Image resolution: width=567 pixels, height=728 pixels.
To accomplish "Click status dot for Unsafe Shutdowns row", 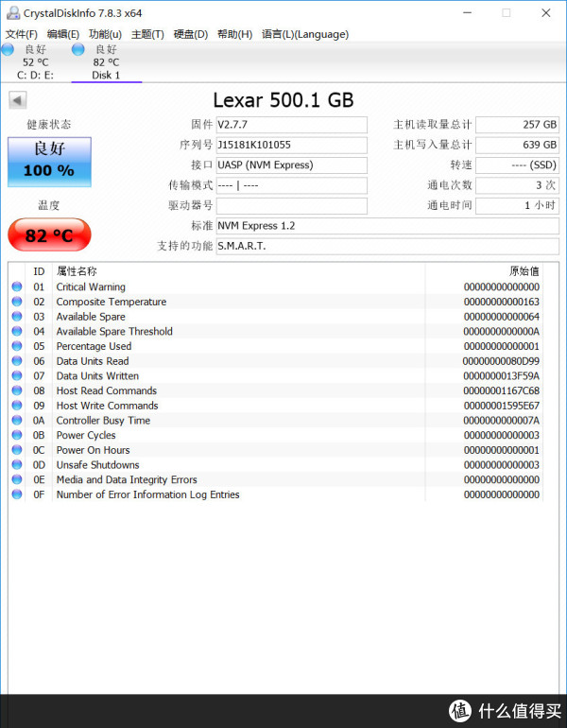I will coord(17,465).
